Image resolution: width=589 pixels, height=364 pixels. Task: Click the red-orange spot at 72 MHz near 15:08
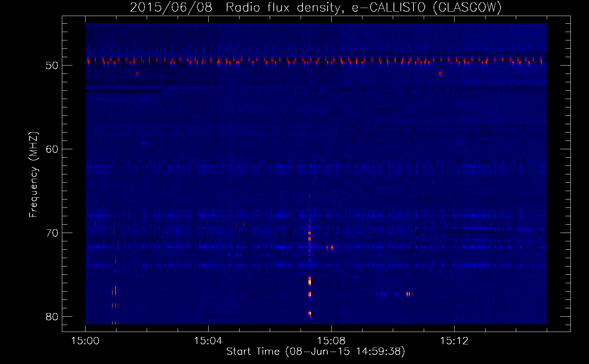pos(332,248)
